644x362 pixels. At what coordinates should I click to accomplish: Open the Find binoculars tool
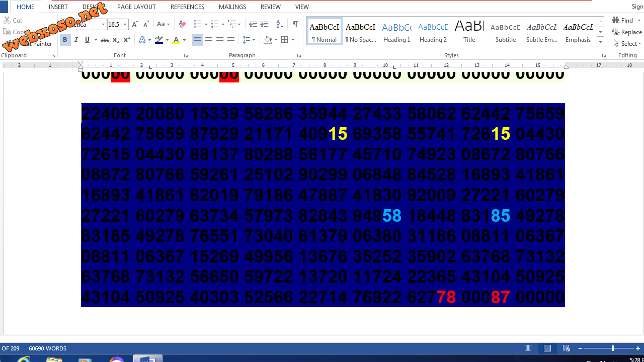coord(623,20)
